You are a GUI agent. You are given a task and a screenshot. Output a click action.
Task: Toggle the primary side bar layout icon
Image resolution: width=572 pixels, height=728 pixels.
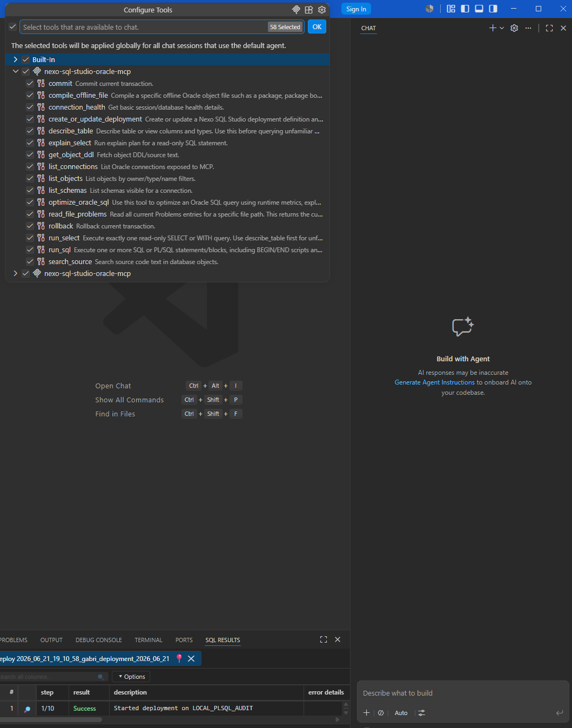(465, 9)
